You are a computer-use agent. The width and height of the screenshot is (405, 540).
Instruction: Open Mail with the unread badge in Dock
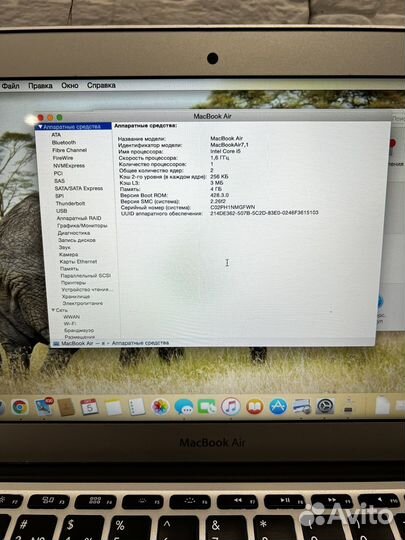(44, 407)
